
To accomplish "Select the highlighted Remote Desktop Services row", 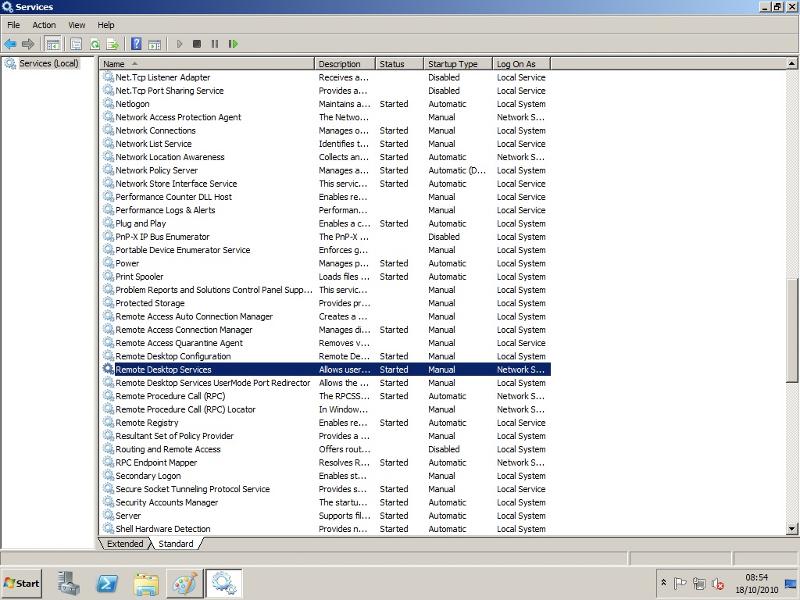I will [x=325, y=369].
